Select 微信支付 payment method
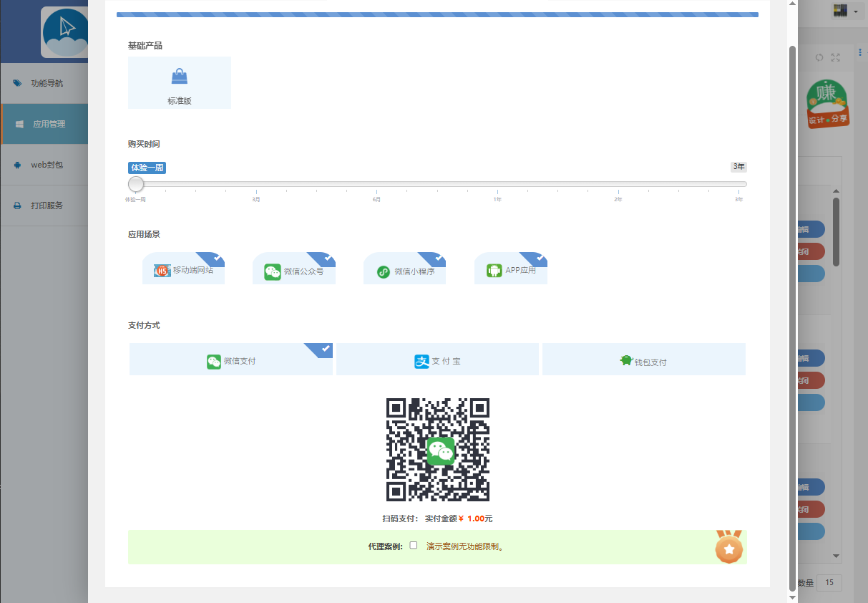This screenshot has width=868, height=603. 231,360
